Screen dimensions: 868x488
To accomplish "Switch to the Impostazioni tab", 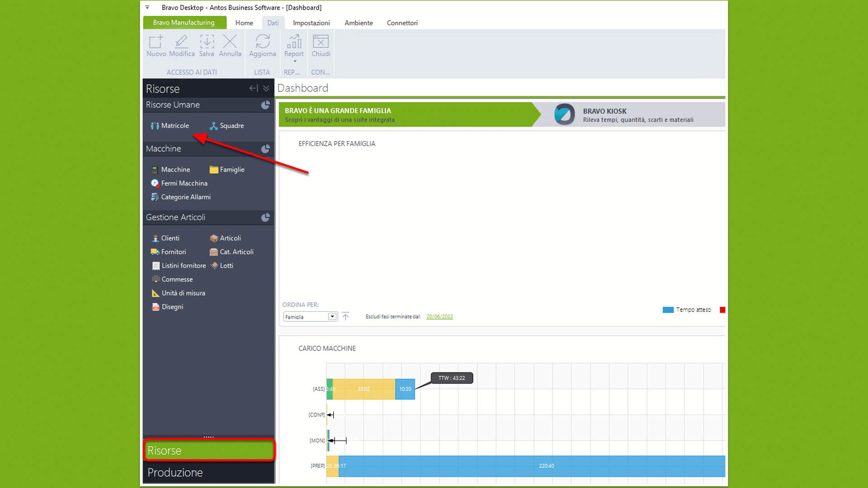I will (311, 23).
